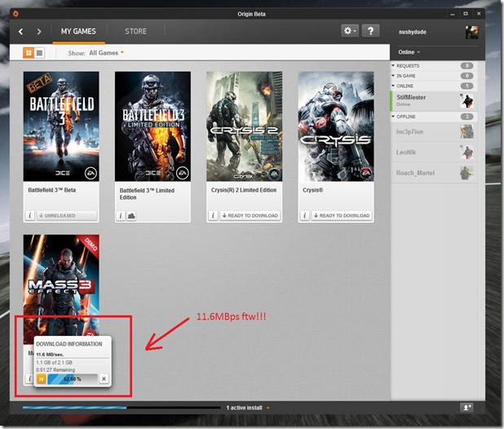Expand the 1 active install panel

click(247, 408)
